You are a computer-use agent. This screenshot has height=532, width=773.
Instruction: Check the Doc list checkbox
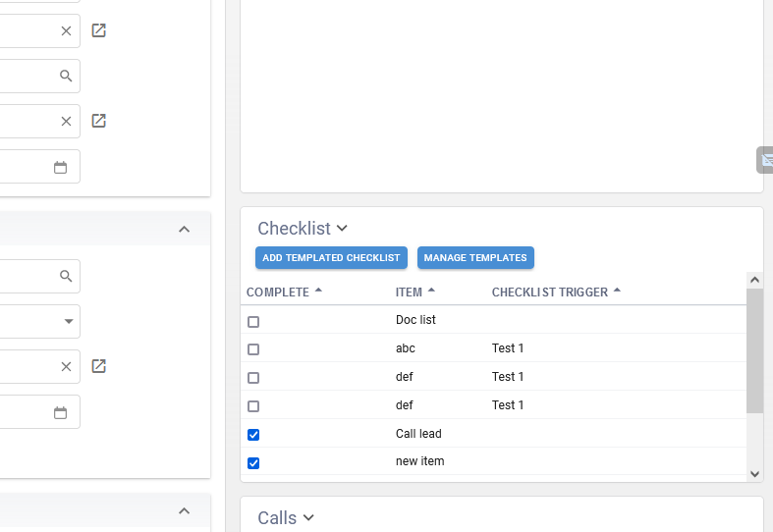(253, 321)
